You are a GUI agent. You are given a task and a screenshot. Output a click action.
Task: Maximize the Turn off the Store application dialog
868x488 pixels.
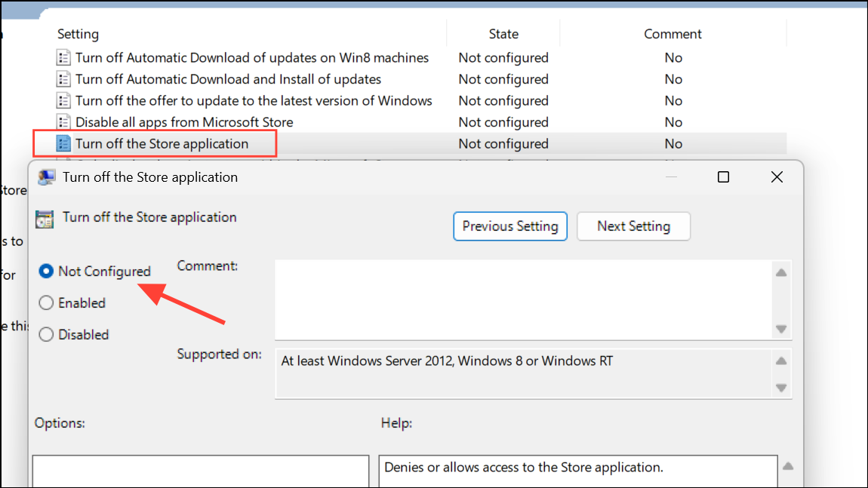723,177
